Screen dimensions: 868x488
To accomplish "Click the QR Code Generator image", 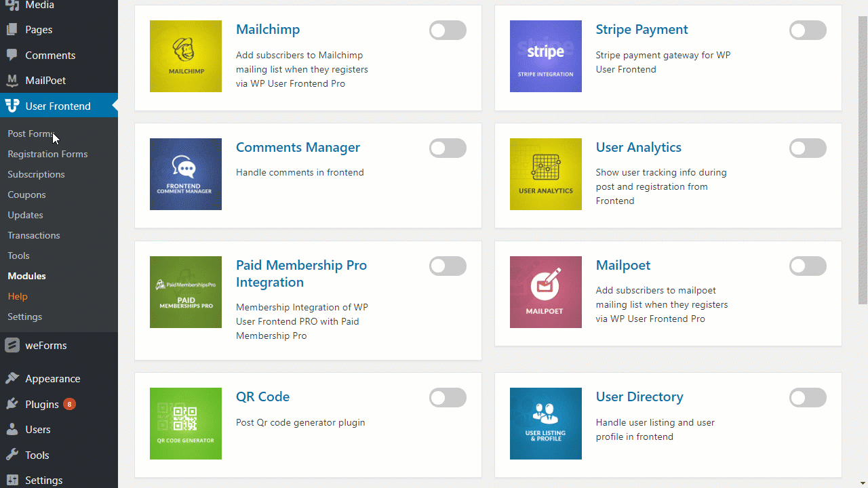I will (x=186, y=424).
